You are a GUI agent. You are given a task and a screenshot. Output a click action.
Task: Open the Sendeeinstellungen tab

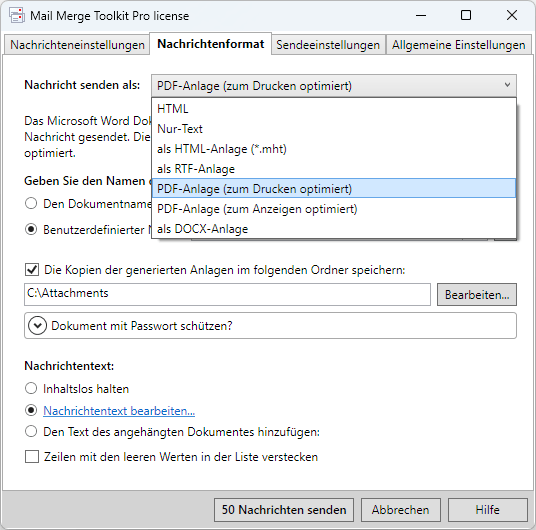click(328, 45)
